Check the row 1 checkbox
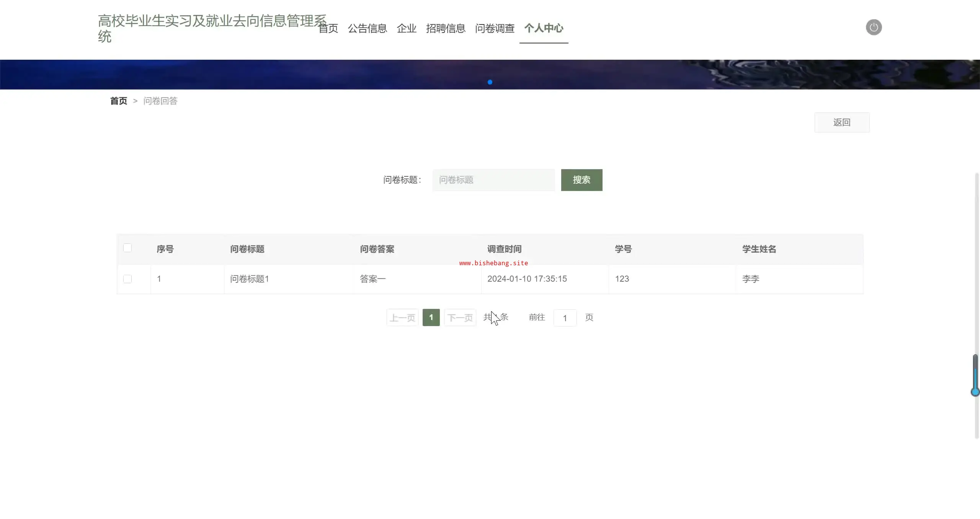980x519 pixels. click(127, 279)
